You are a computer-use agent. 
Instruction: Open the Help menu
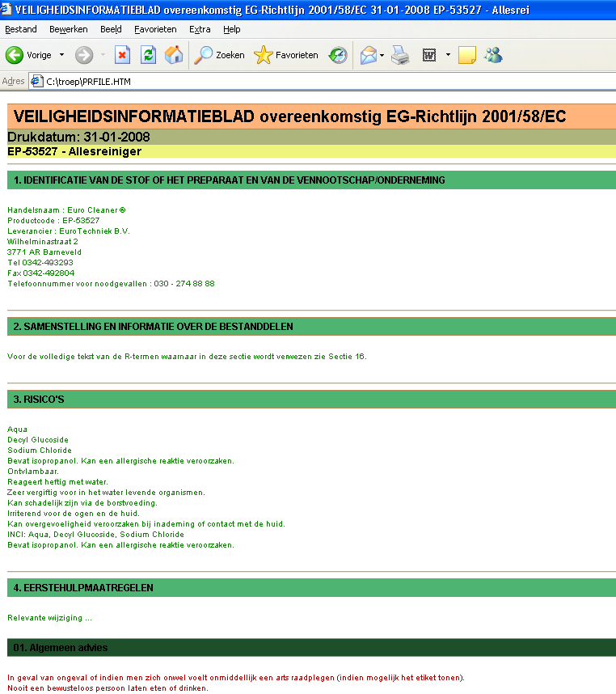(232, 29)
